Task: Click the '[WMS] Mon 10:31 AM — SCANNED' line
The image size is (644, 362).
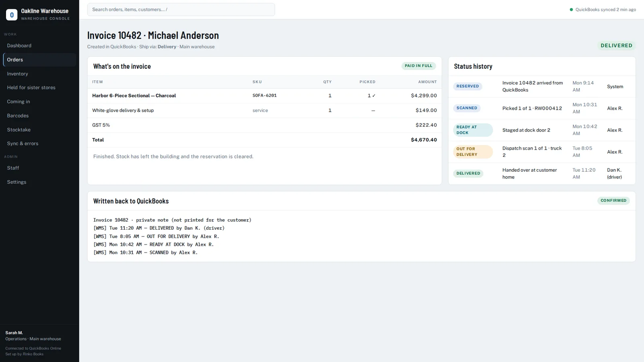Action: [145, 253]
